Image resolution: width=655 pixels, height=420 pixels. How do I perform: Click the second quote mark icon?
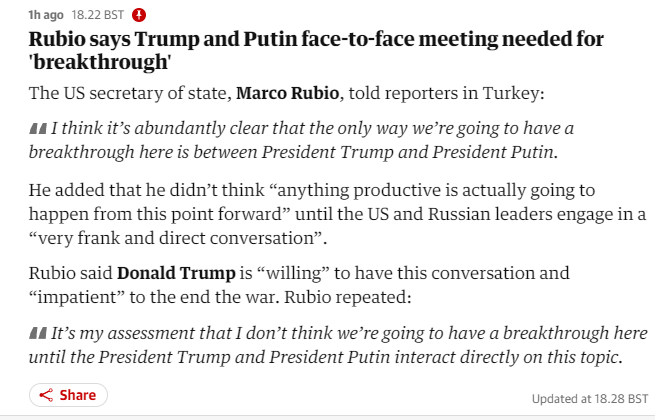tap(38, 333)
